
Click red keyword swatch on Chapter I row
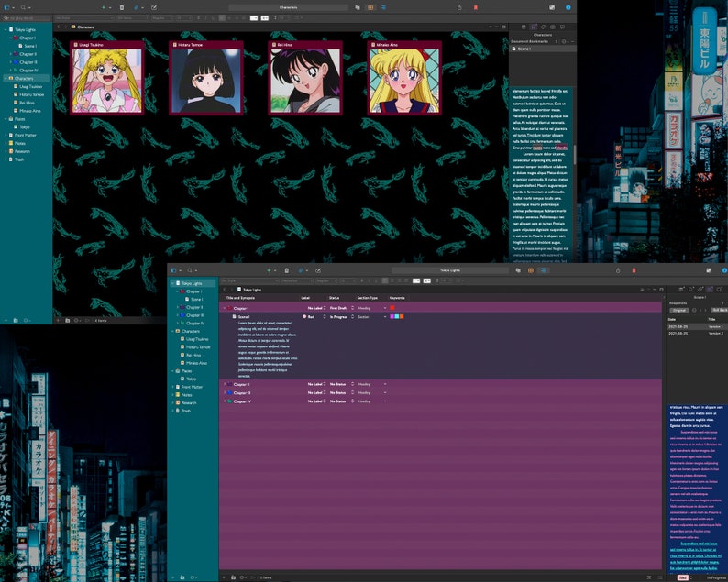click(x=392, y=308)
